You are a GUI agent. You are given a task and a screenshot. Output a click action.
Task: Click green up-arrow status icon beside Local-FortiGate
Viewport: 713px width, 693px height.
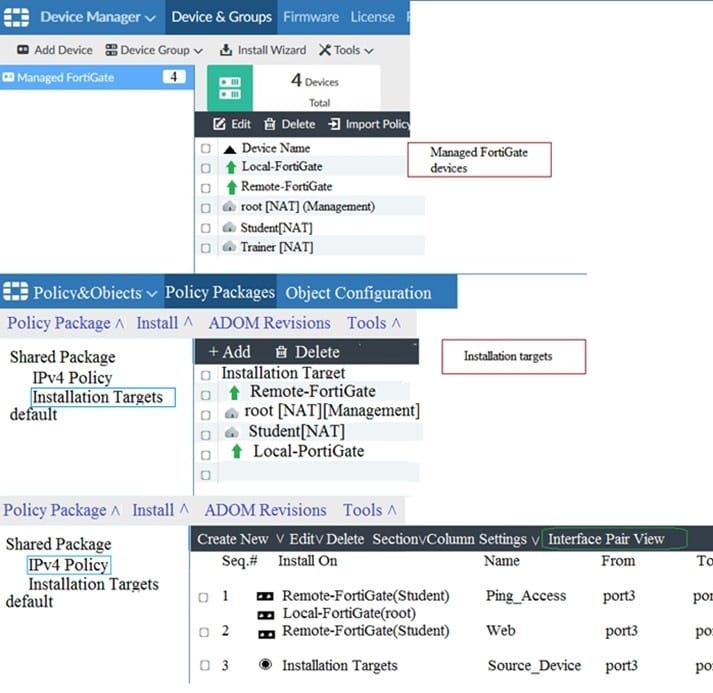[229, 167]
